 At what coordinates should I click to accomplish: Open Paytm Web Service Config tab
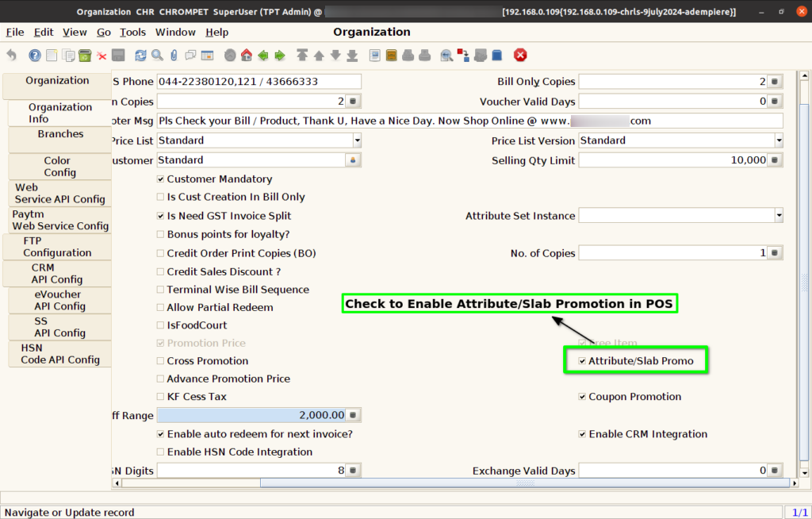click(60, 220)
